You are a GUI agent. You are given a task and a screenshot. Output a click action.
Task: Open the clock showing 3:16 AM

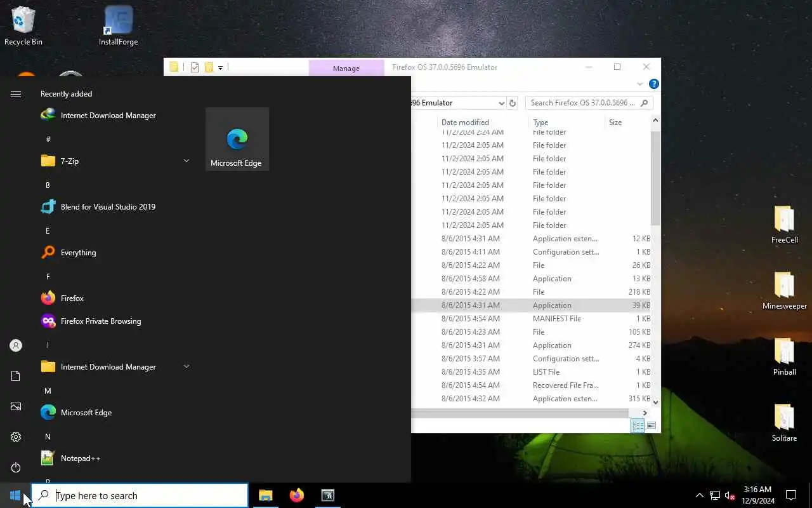pyautogui.click(x=758, y=495)
